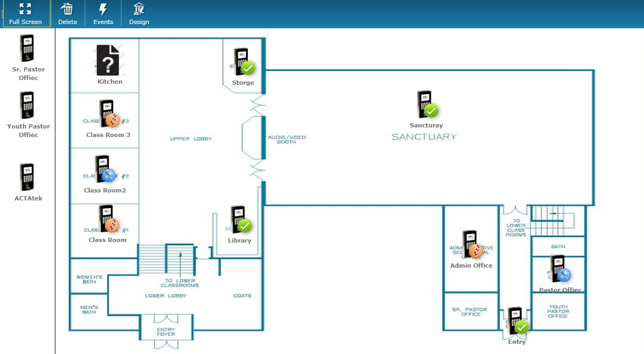The image size is (644, 354).
Task: Click the Delete trash icon
Action: 68,14
